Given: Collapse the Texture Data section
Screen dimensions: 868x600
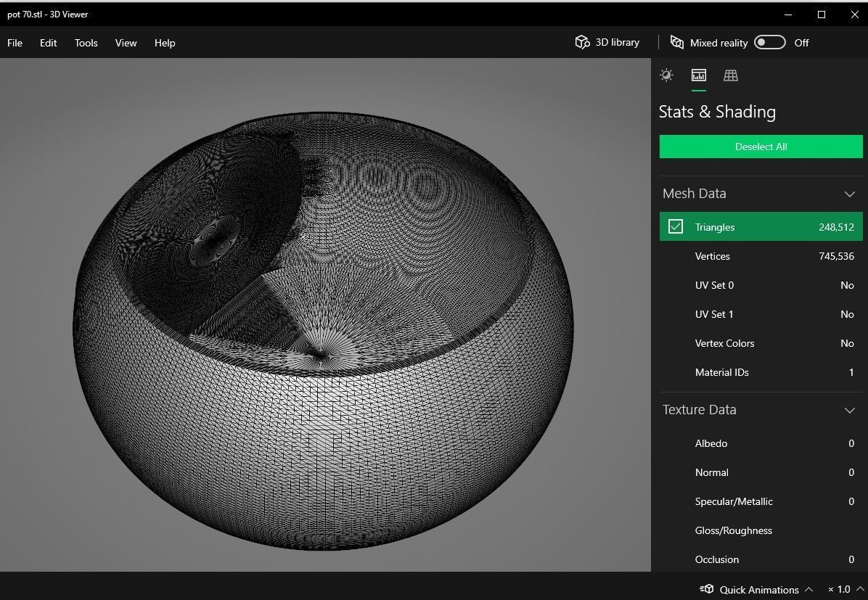Looking at the screenshot, I should click(x=849, y=410).
